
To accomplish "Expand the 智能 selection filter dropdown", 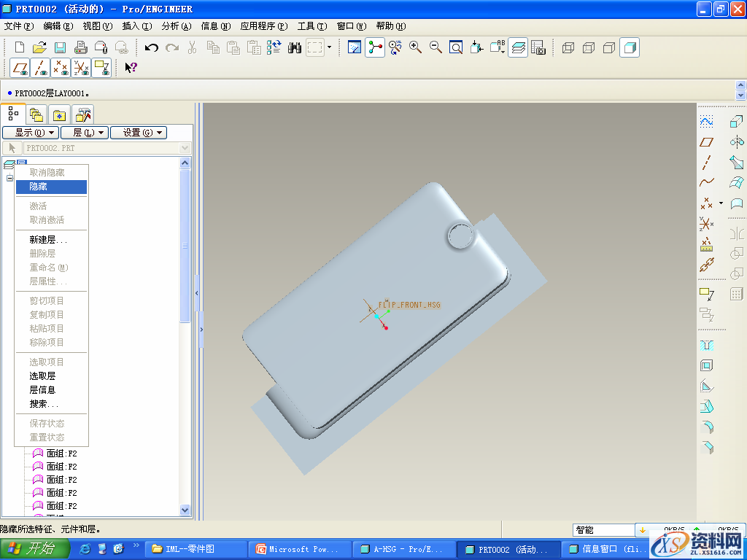I will 603,530.
